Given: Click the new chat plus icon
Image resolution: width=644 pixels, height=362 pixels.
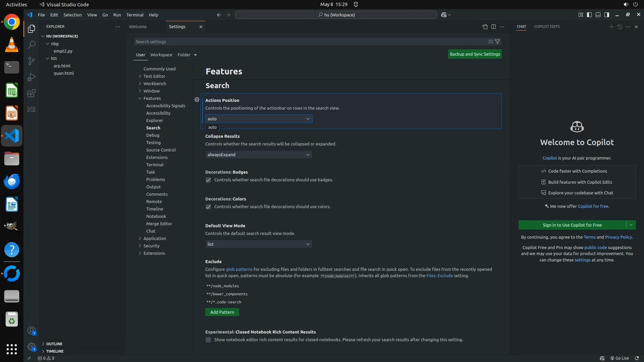Looking at the screenshot, I should tap(611, 26).
